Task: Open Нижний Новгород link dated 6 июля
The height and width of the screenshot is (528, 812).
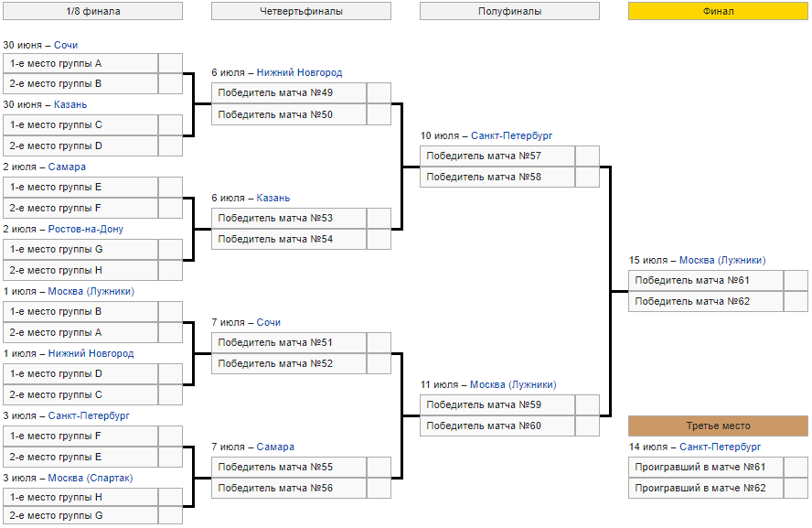Action: tap(299, 72)
